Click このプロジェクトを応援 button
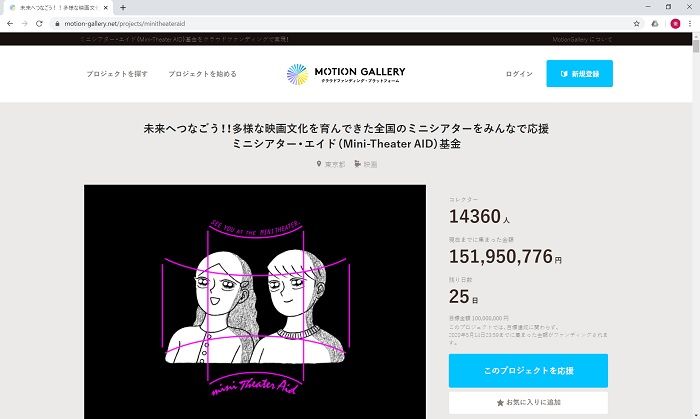The height and width of the screenshot is (419, 700). [528, 370]
